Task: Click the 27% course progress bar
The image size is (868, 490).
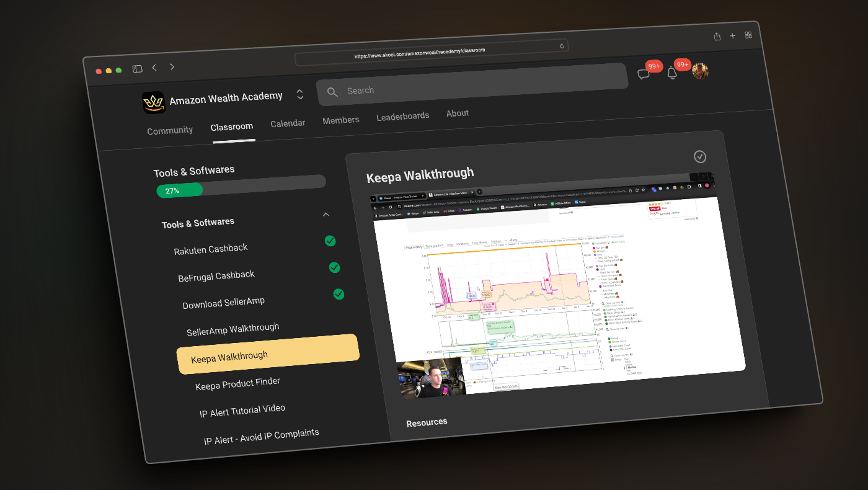Action: (241, 185)
